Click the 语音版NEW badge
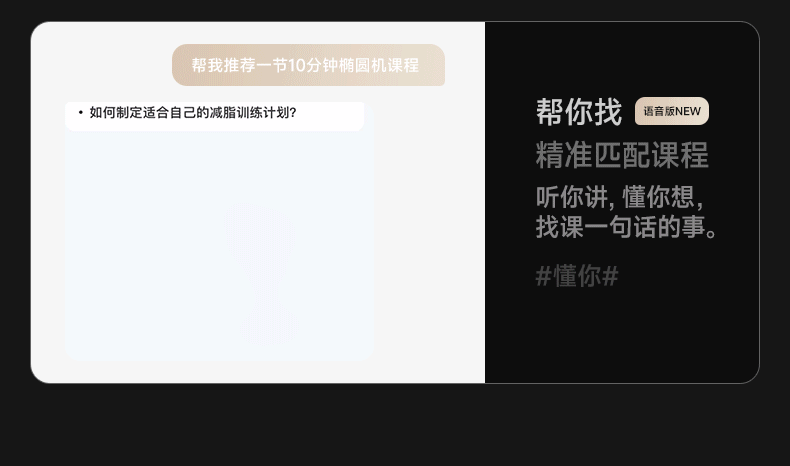790x466 pixels. click(x=672, y=111)
